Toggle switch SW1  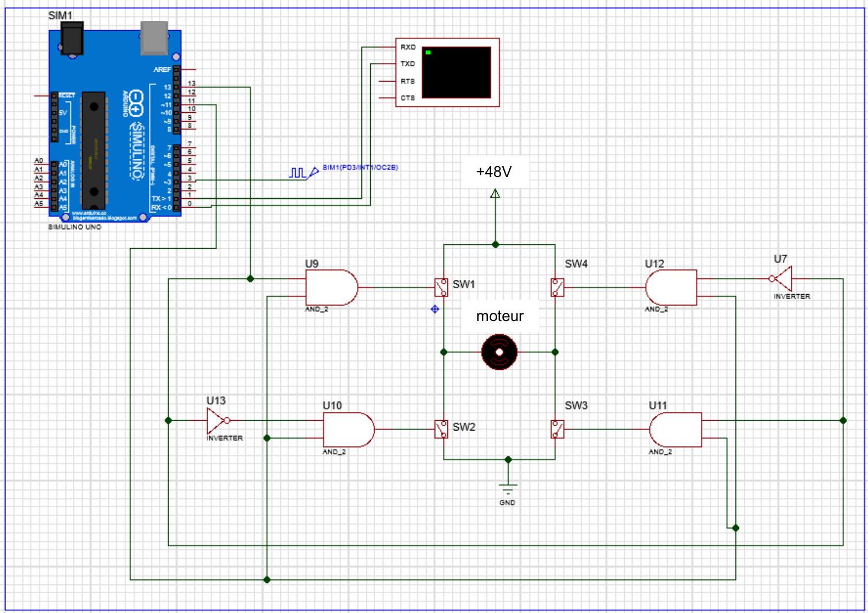[x=441, y=287]
